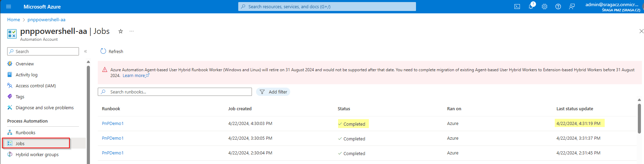Screen dimensions: 644x164
Task: Click the sidebar vertical scrollbar
Action: (88, 115)
